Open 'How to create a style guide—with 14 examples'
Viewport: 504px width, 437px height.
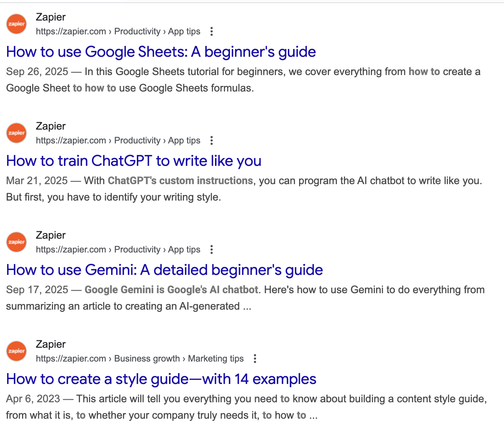(x=161, y=379)
